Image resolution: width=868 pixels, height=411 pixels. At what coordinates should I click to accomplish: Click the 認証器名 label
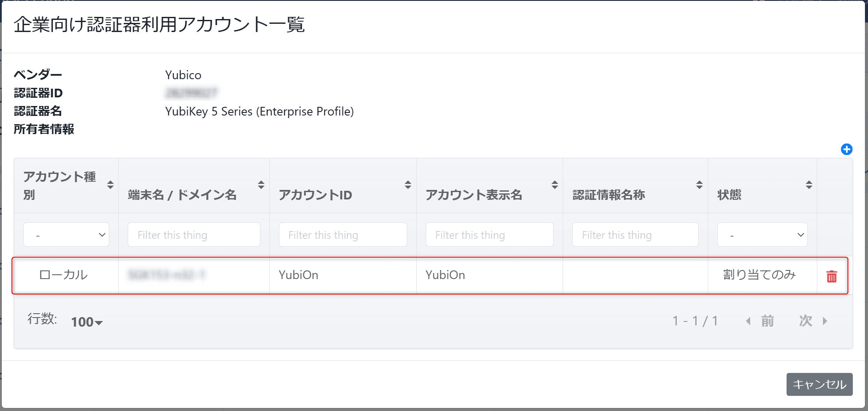[38, 111]
